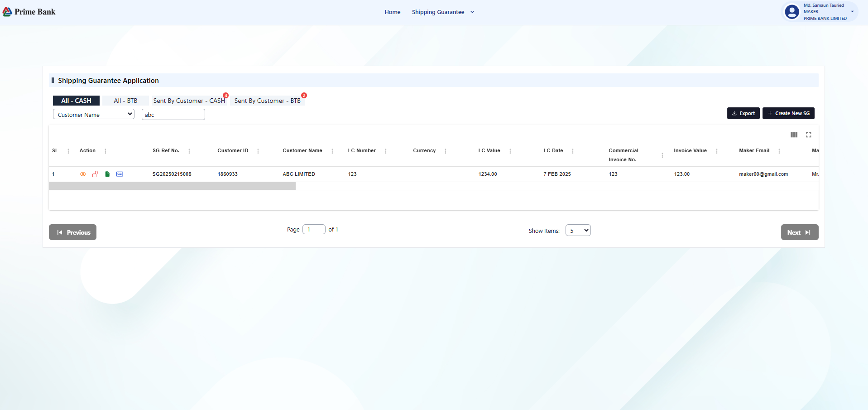Open SG Ref No. column options menu
The width and height of the screenshot is (868, 410).
tap(189, 151)
